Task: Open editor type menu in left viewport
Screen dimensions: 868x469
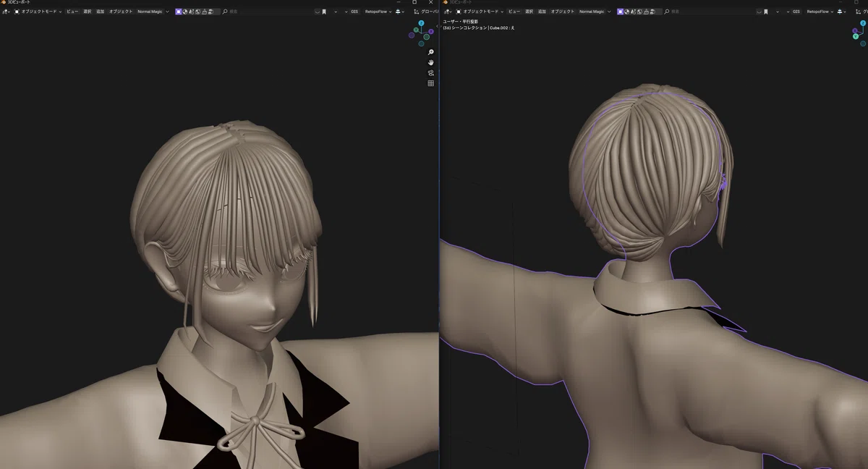Action: [x=6, y=12]
